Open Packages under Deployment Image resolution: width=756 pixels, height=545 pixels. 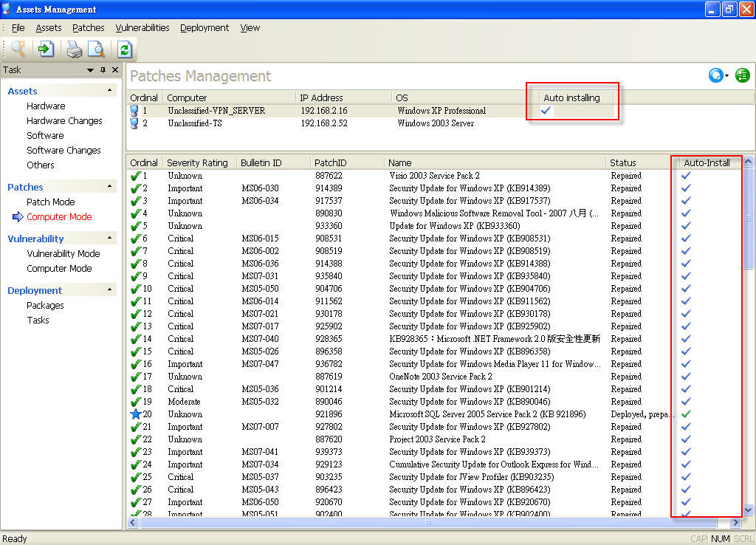(45, 305)
